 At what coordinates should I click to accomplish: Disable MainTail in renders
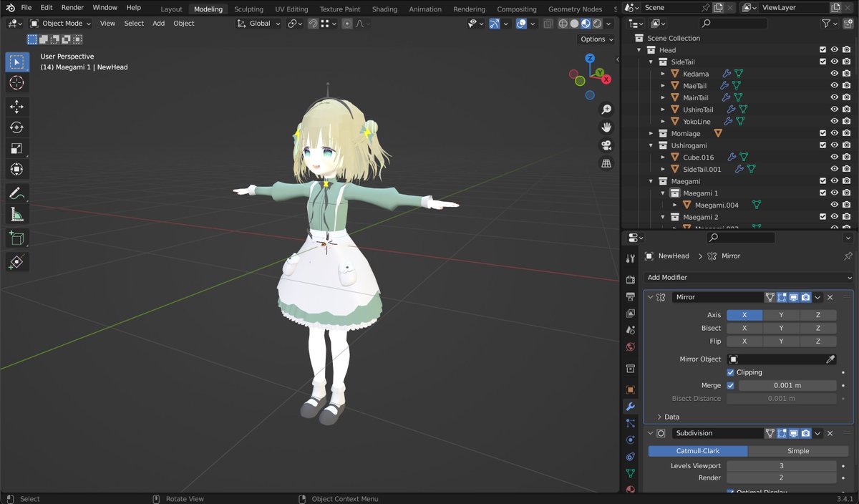tap(846, 97)
